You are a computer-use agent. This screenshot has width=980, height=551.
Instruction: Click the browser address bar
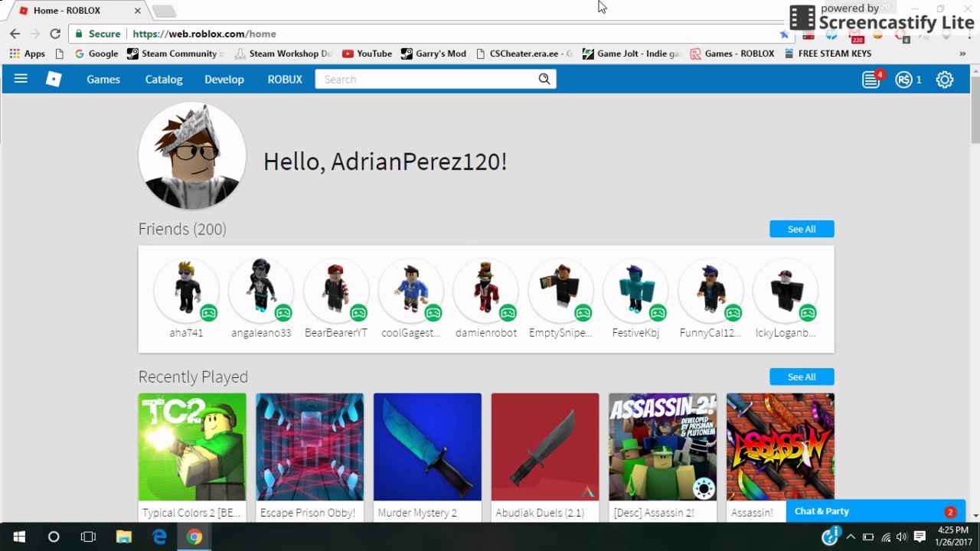pos(429,34)
